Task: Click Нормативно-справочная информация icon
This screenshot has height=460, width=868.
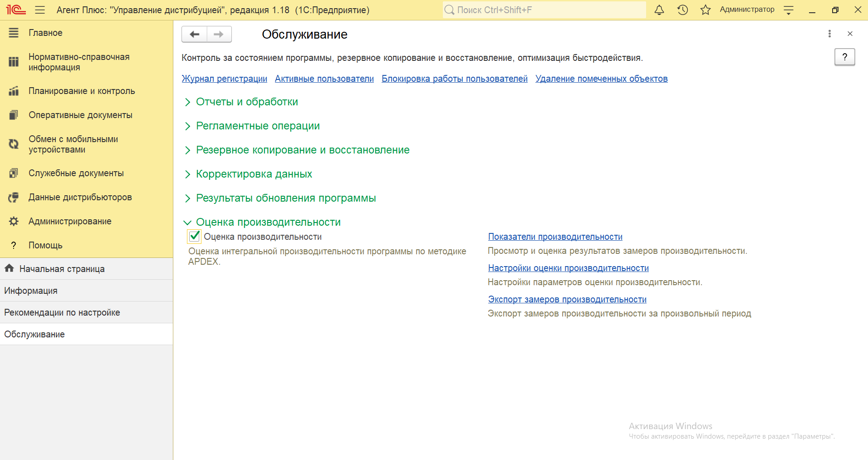Action: [x=14, y=62]
